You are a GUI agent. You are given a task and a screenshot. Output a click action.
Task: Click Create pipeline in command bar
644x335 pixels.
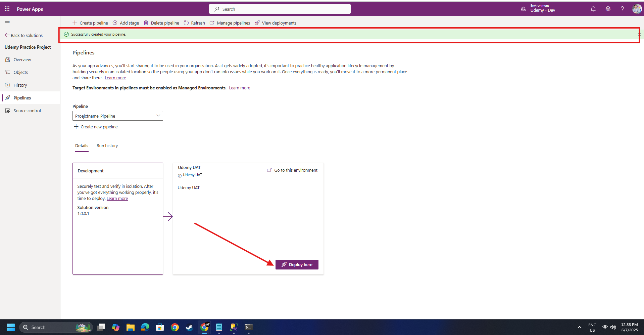(x=90, y=23)
